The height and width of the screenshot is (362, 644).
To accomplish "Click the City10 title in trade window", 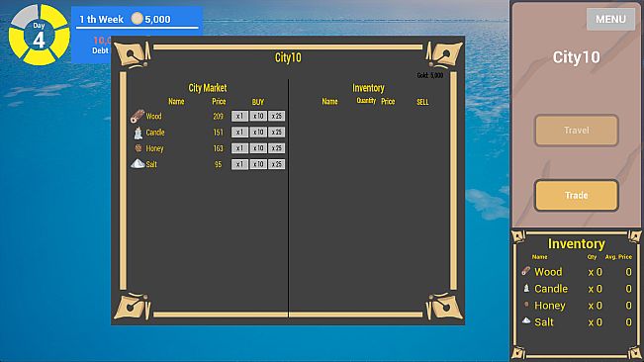I will [x=288, y=57].
